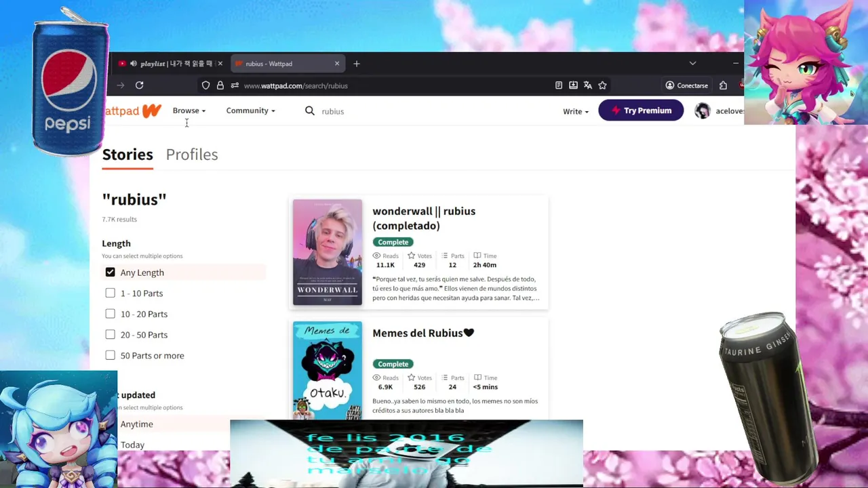868x488 pixels.
Task: Open the Memes del Rubius story title
Action: [423, 333]
